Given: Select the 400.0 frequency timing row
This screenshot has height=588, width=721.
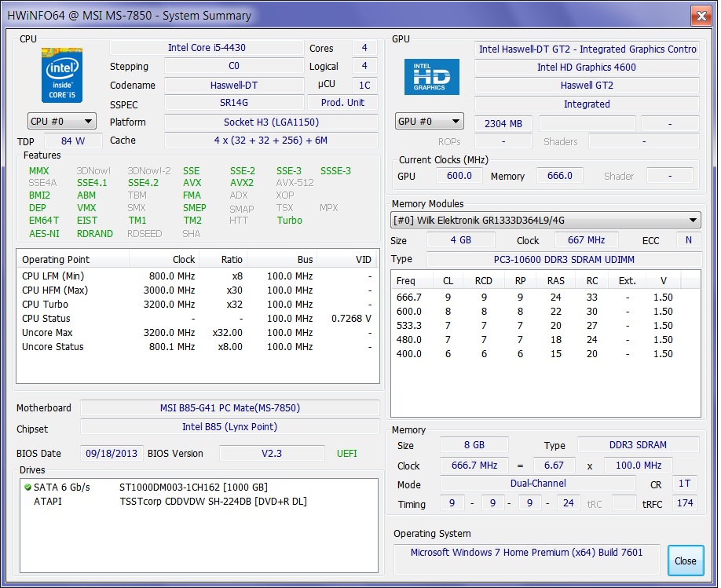Looking at the screenshot, I should click(545, 354).
